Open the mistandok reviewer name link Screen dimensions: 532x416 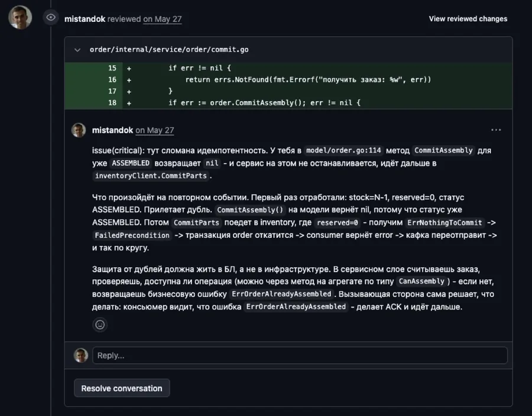pos(85,19)
